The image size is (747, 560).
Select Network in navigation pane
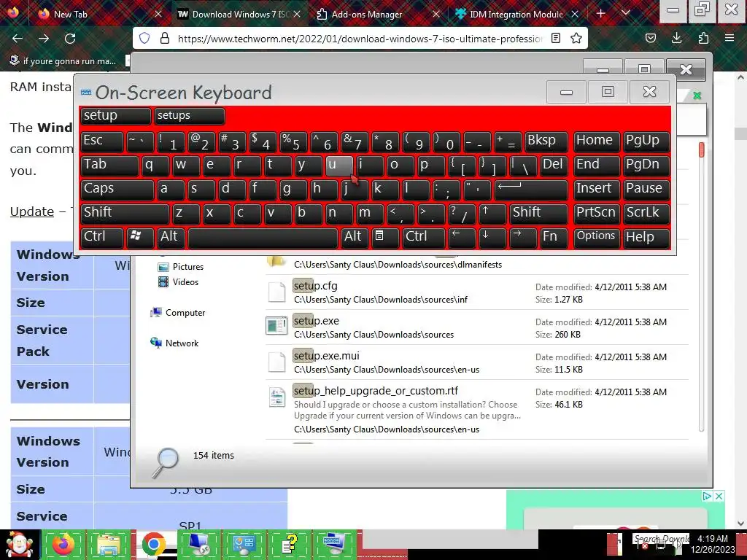click(174, 343)
